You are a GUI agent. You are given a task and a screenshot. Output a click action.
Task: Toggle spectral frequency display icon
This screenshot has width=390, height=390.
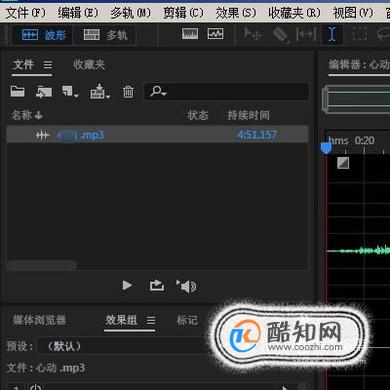click(190, 34)
